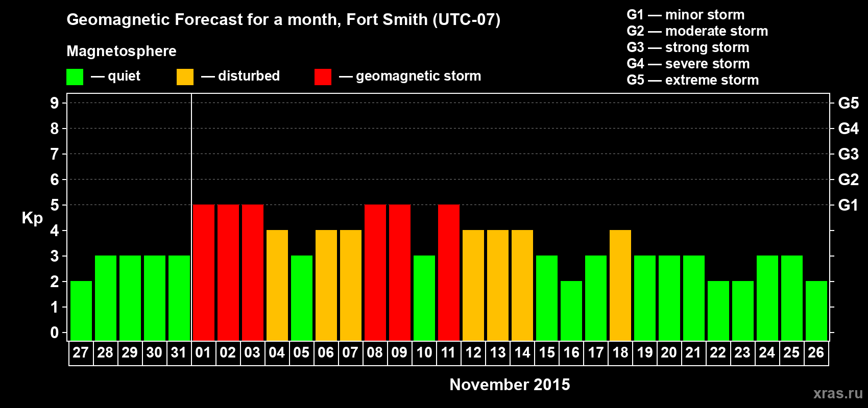Click the Kp value 9 axis label
This screenshot has width=868, height=408.
point(55,103)
